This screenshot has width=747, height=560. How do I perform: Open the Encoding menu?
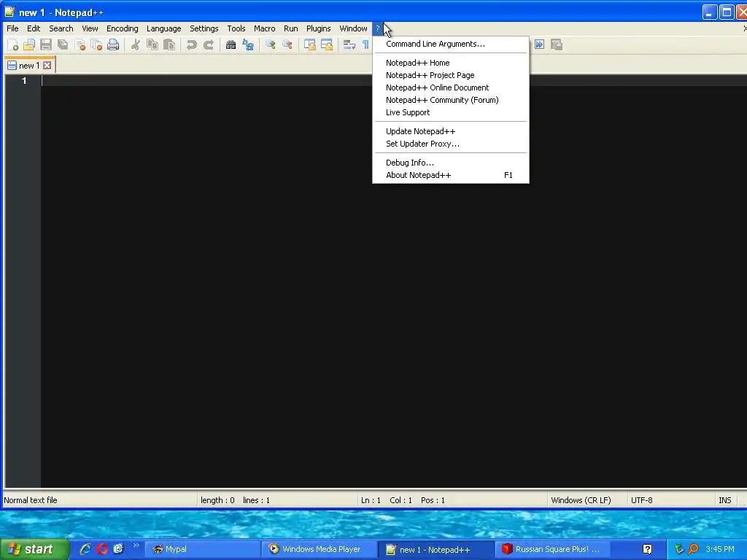pyautogui.click(x=122, y=28)
